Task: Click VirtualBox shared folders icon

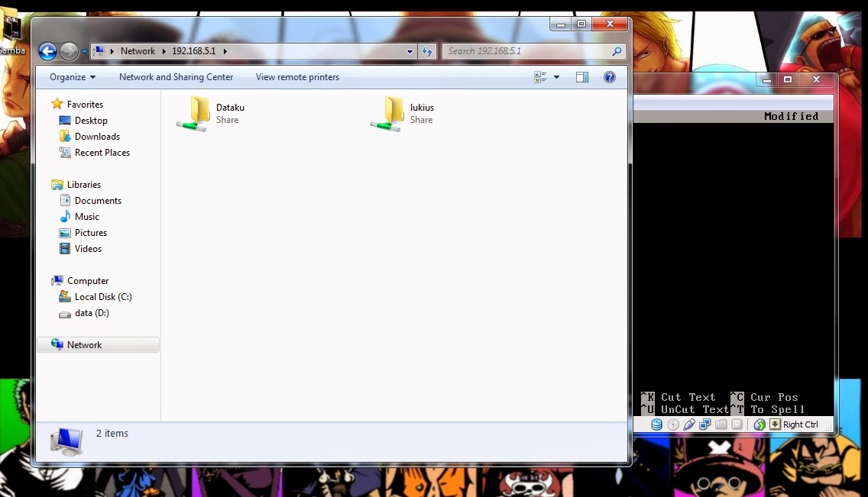Action: 721,424
